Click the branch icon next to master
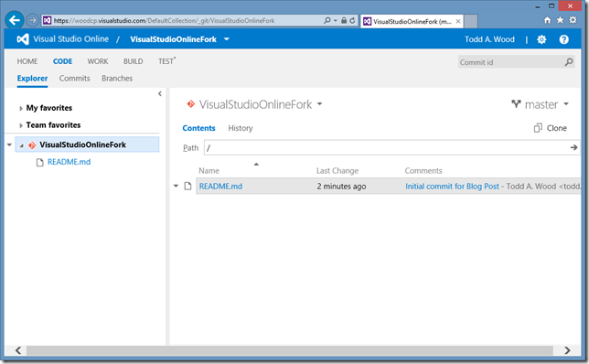The height and width of the screenshot is (364, 589). coord(516,104)
